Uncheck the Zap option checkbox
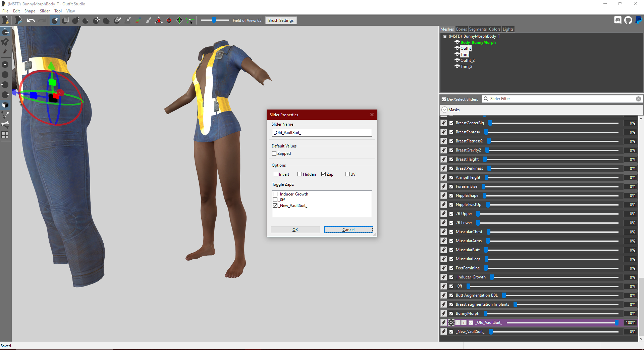This screenshot has width=644, height=350. 324,174
